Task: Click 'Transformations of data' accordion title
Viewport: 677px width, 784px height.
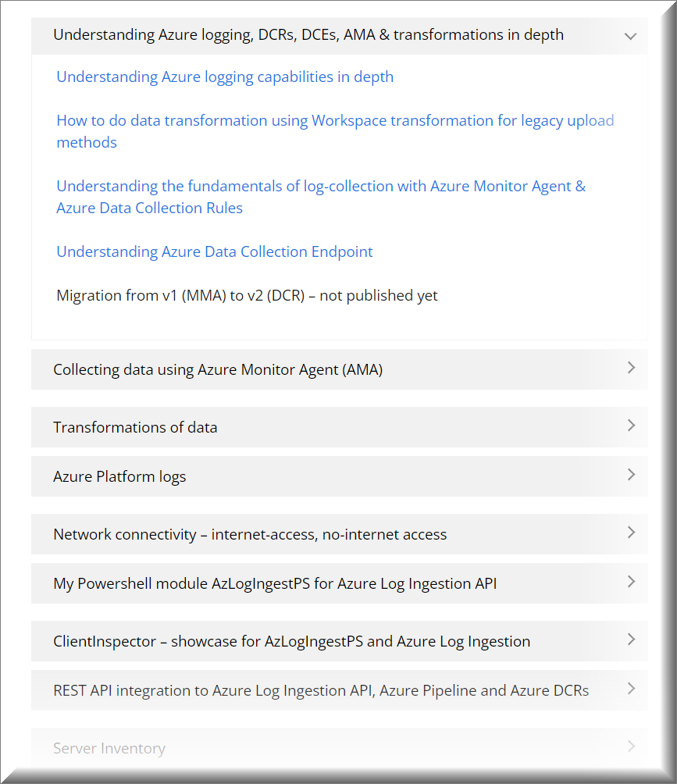Action: tap(135, 427)
